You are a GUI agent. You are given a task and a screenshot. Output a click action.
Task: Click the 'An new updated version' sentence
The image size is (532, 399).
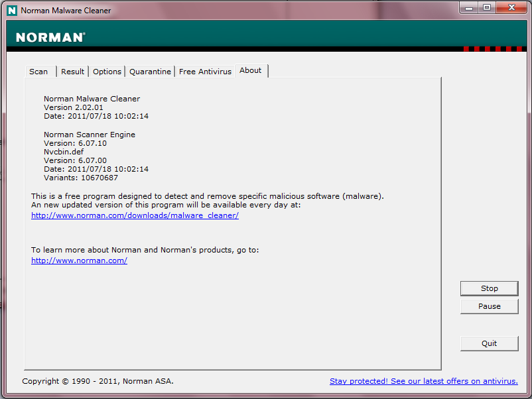166,205
